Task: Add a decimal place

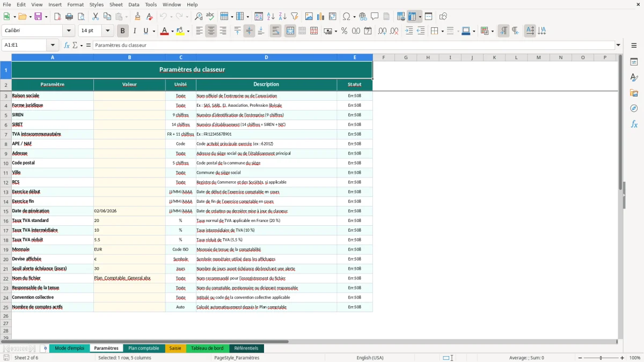Action: coord(382,31)
